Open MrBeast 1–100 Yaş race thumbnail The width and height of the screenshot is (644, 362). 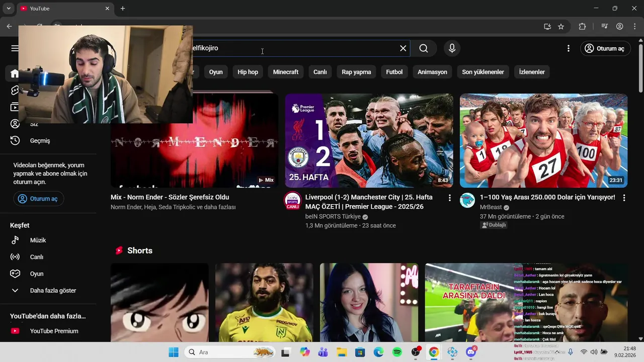(543, 141)
